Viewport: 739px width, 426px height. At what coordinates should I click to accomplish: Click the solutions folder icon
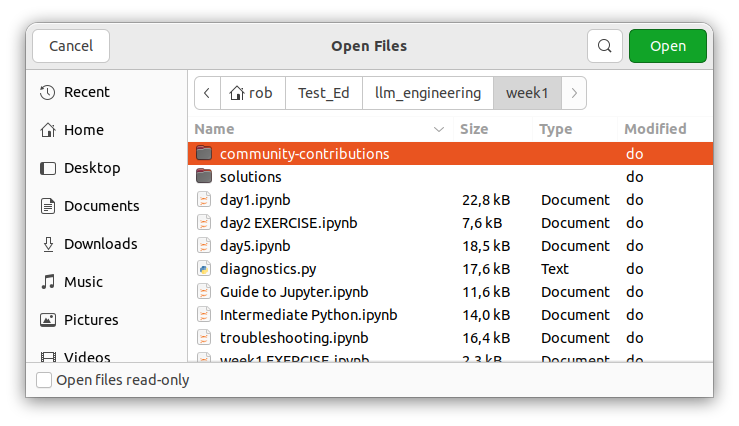click(x=204, y=177)
